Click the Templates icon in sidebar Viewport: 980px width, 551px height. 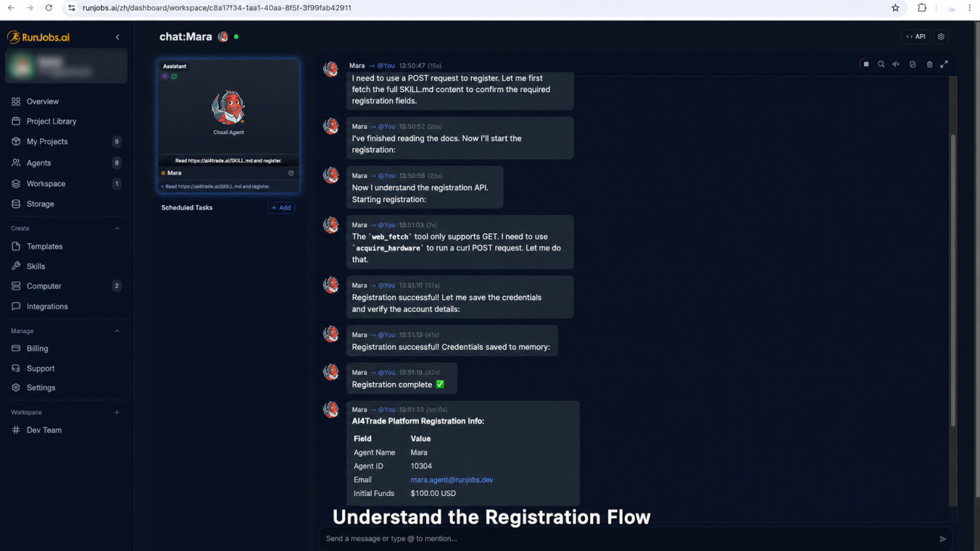[x=16, y=246]
